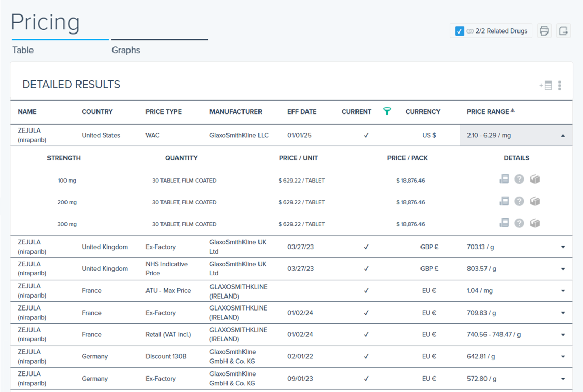Viewport: 583px width, 392px height.
Task: Expand the Germany Discount 130B row
Action: [563, 357]
